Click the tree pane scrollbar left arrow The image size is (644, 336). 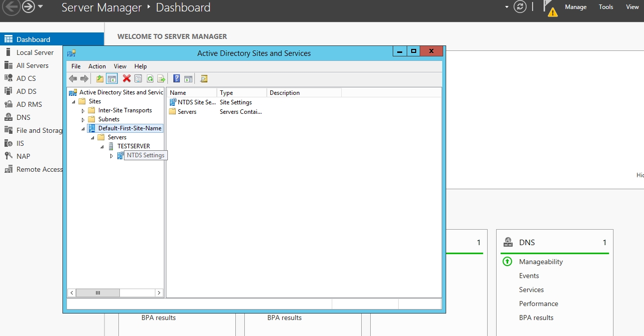click(x=72, y=293)
